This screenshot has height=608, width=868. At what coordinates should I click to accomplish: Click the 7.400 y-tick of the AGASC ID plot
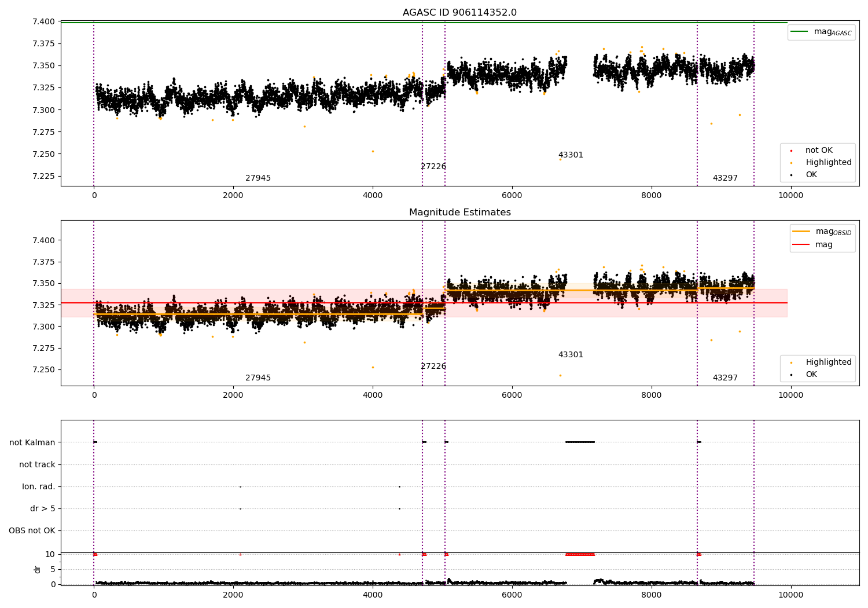(x=43, y=21)
